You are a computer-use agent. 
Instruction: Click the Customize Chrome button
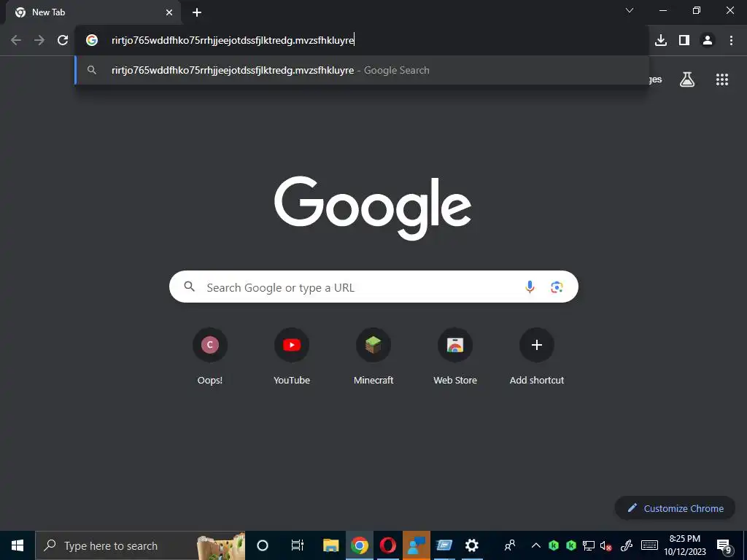675,508
